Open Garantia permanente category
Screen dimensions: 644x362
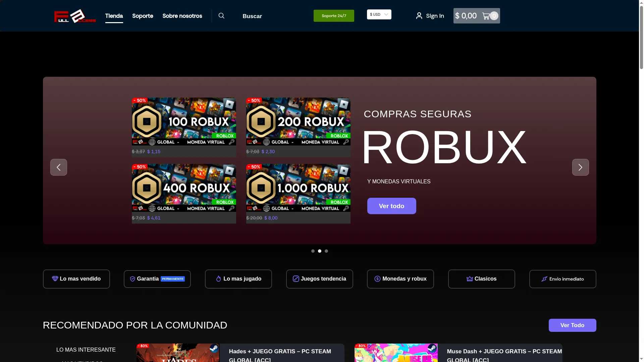click(157, 279)
